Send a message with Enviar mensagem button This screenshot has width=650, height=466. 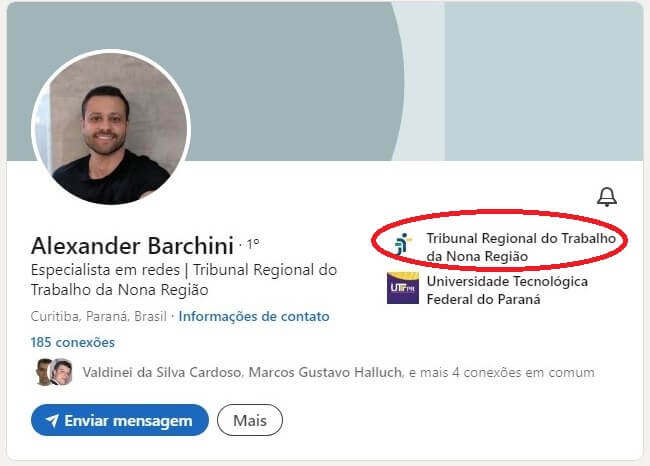pyautogui.click(x=120, y=420)
